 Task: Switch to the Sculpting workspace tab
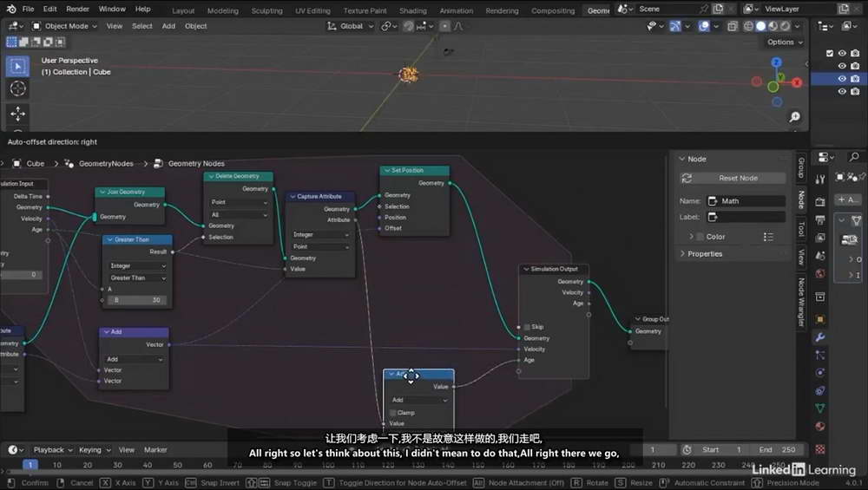tap(266, 10)
